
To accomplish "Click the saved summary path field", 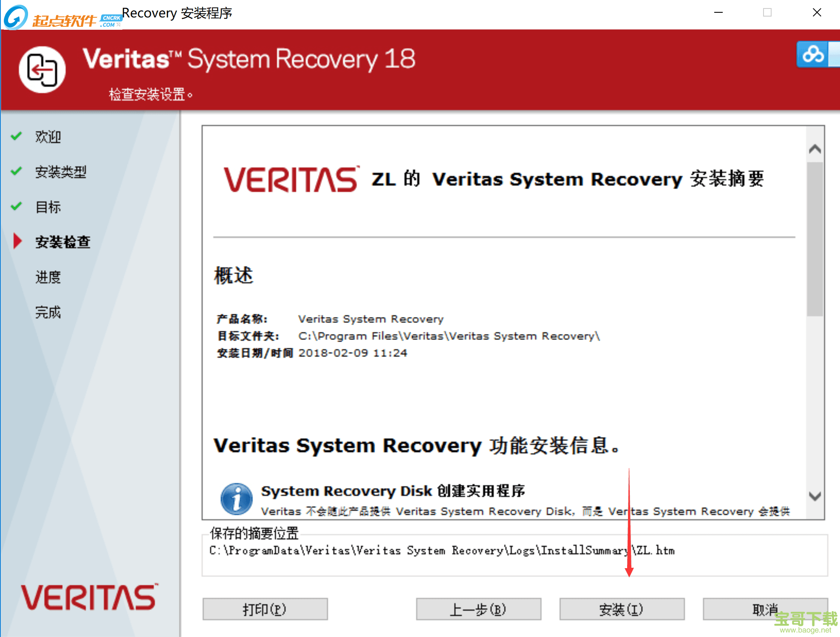I will 515,555.
